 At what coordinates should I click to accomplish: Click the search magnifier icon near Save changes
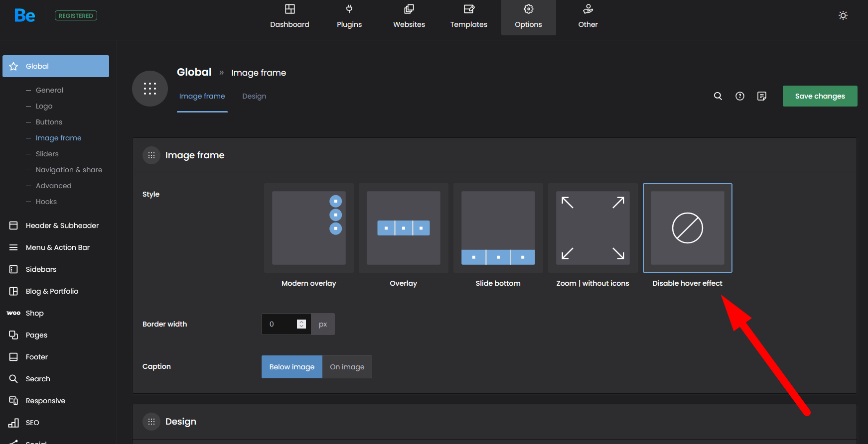coord(718,96)
